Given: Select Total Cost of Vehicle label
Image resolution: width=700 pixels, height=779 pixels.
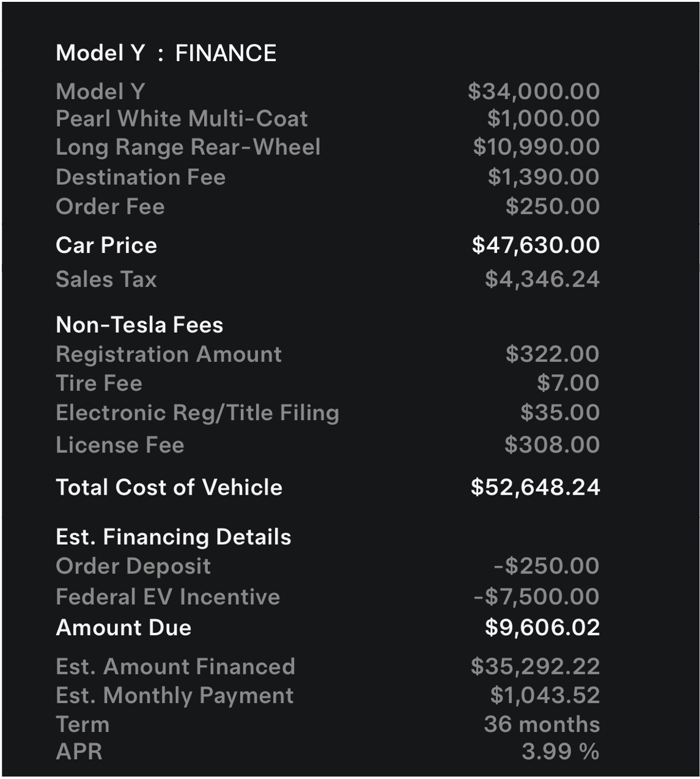Looking at the screenshot, I should click(169, 487).
